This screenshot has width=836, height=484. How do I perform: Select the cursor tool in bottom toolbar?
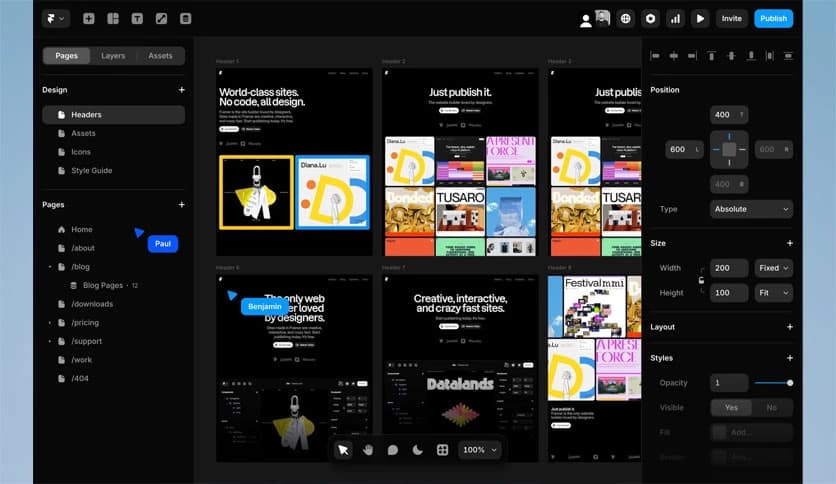(x=343, y=450)
